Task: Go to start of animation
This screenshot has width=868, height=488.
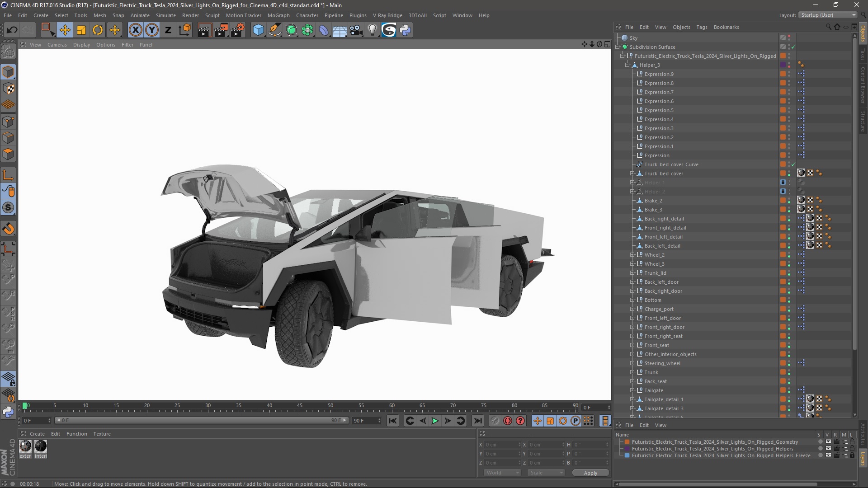Action: pos(393,421)
